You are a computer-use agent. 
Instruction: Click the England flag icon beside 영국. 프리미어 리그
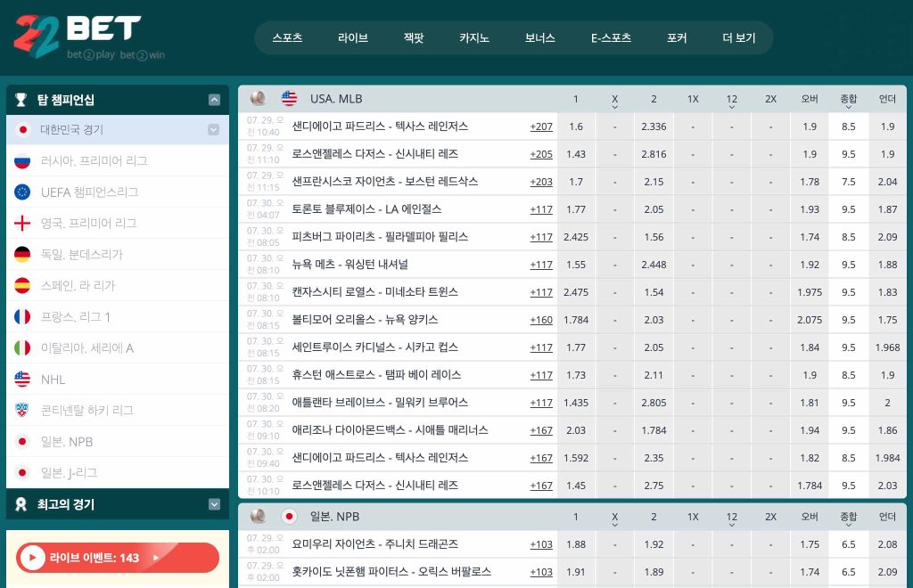(x=22, y=224)
